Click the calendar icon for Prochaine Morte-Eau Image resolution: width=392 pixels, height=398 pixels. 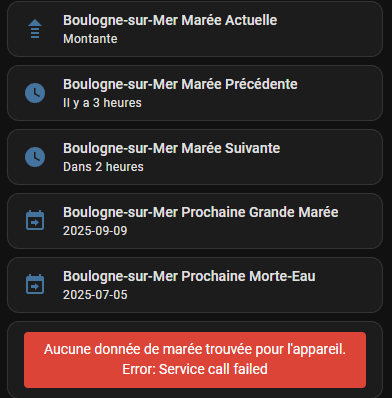pyautogui.click(x=35, y=284)
